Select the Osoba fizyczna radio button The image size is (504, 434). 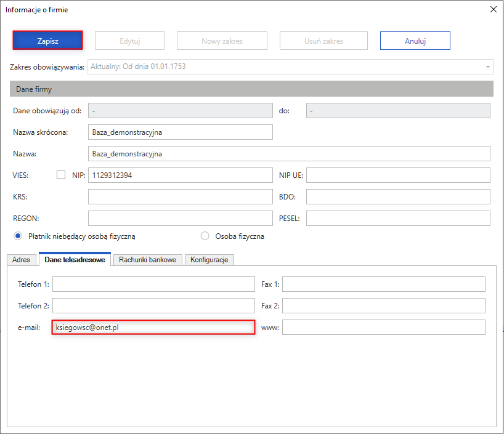[205, 236]
